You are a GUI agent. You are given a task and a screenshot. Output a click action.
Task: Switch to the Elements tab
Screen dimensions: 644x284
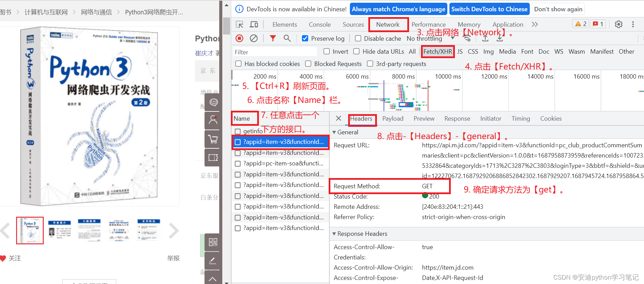click(x=285, y=24)
